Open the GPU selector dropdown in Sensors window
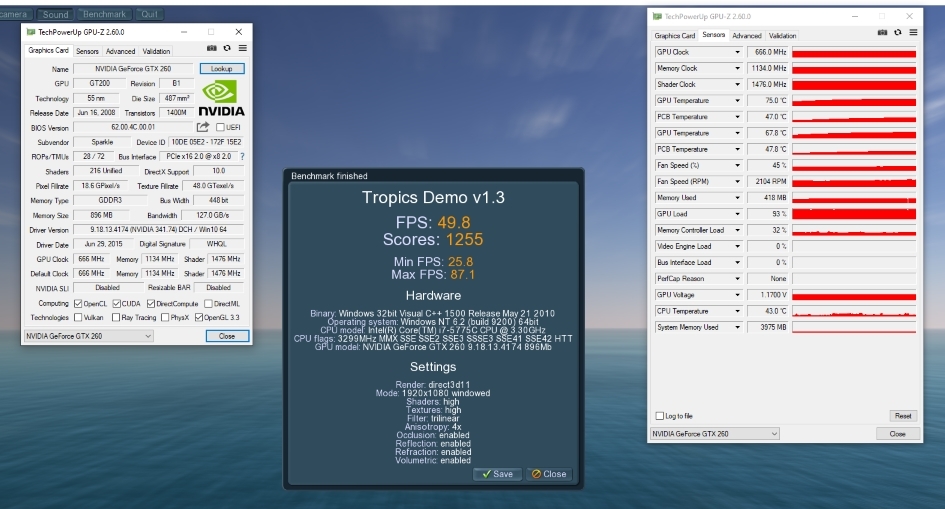945x509 pixels. click(x=715, y=434)
